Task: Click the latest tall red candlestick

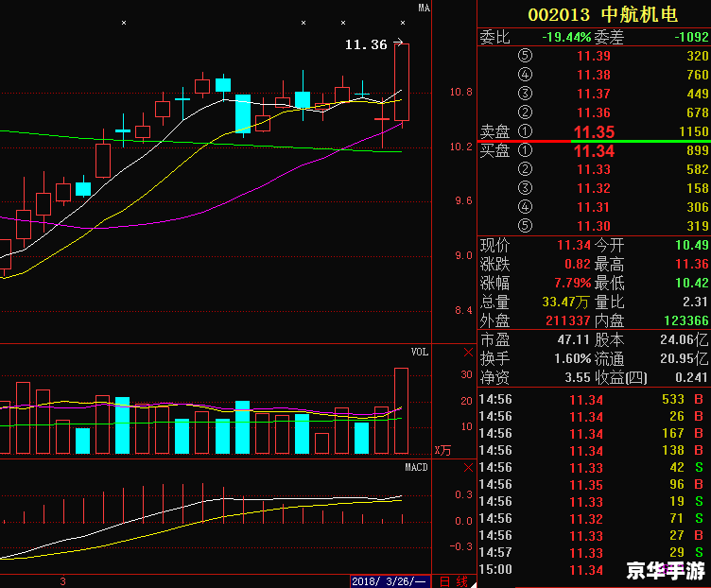Action: tap(402, 82)
